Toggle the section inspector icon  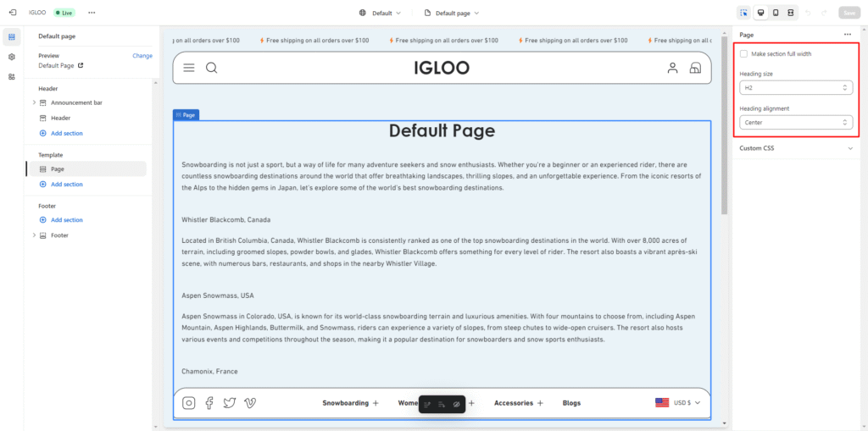click(x=743, y=13)
